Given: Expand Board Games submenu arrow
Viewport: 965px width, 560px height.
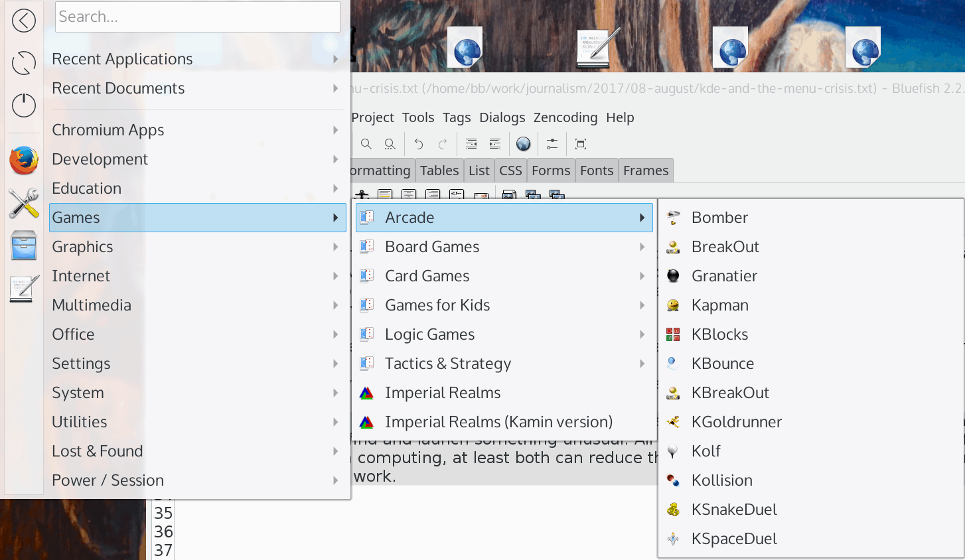Looking at the screenshot, I should click(642, 247).
